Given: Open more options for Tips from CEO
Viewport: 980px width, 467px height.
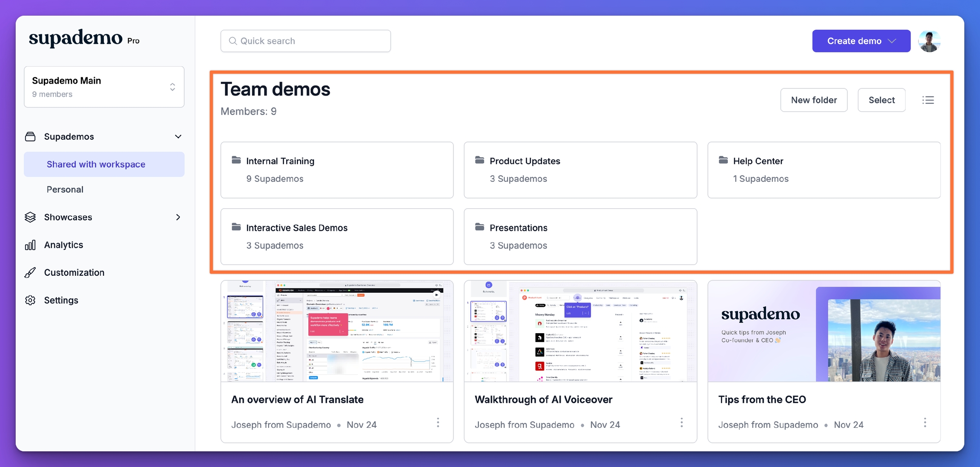Looking at the screenshot, I should pos(925,422).
